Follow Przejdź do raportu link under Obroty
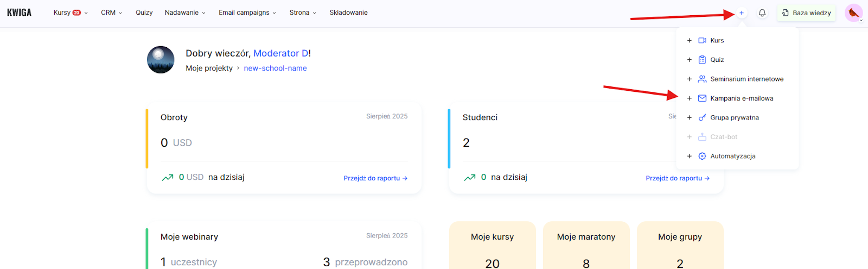Image resolution: width=868 pixels, height=269 pixels. point(375,178)
